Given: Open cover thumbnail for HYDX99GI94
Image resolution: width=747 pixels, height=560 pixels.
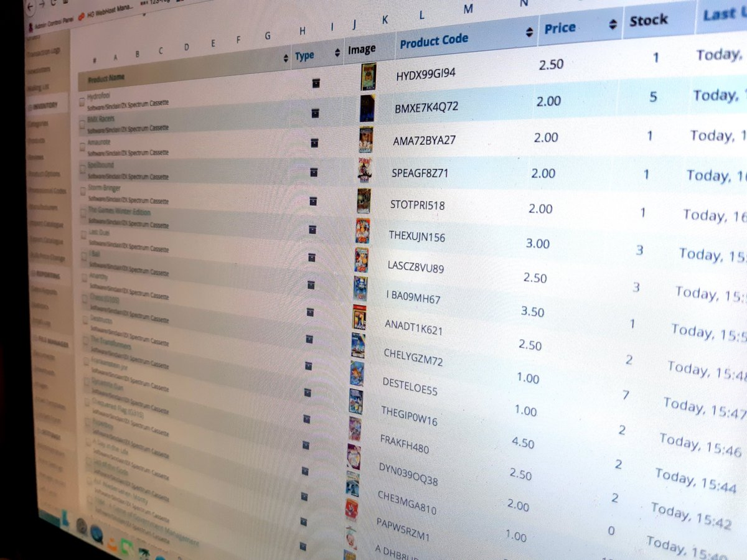Looking at the screenshot, I should pyautogui.click(x=369, y=77).
